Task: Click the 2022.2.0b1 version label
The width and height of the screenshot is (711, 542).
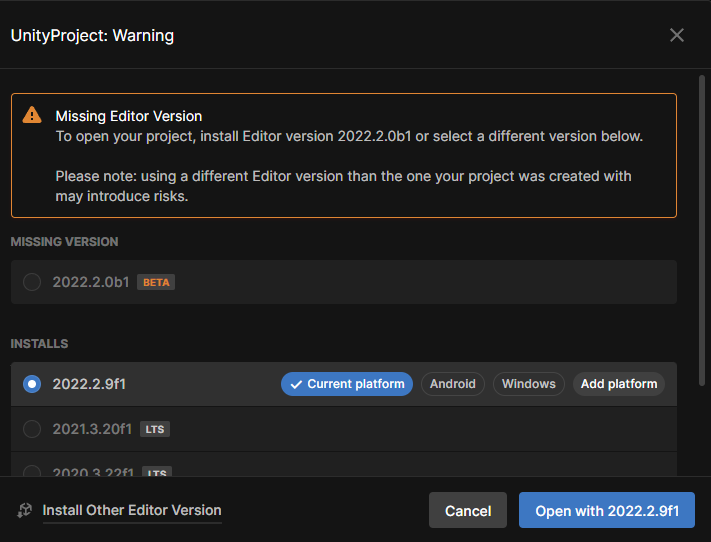Action: (91, 282)
